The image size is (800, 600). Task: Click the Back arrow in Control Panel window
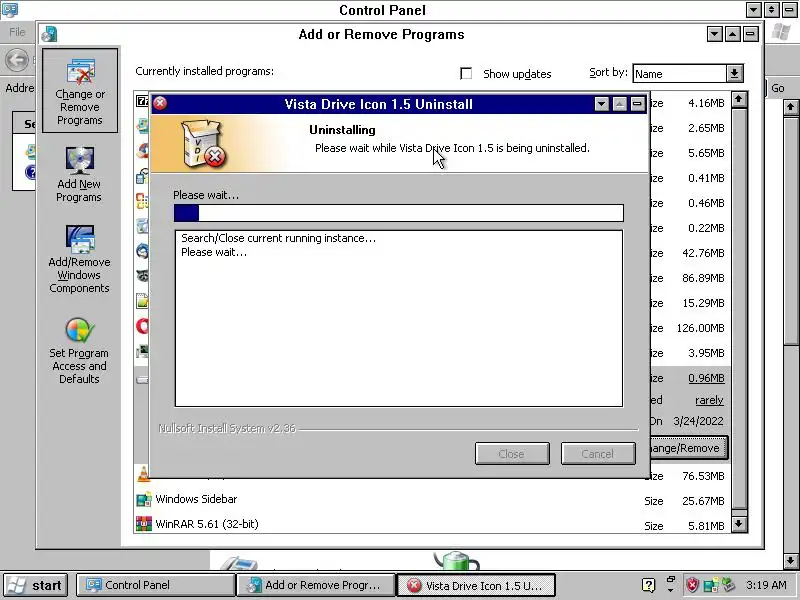(17, 60)
